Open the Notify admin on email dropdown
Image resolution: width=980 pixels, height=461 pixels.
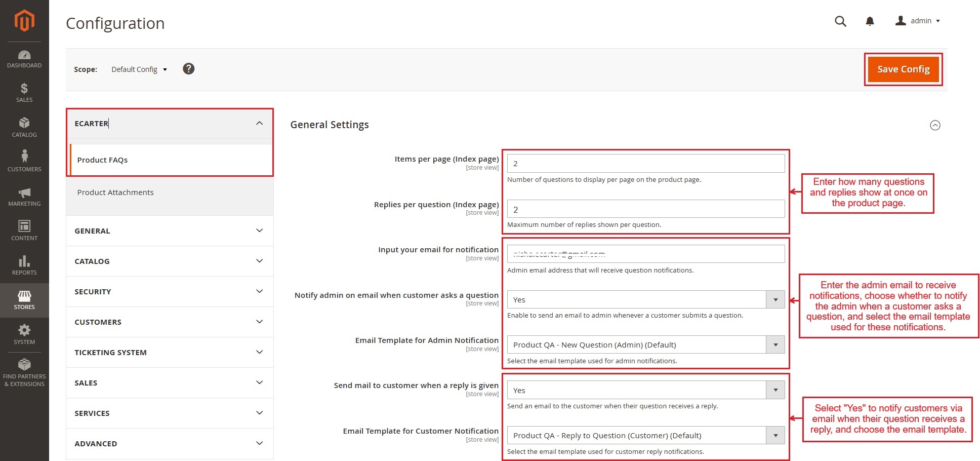tap(645, 299)
